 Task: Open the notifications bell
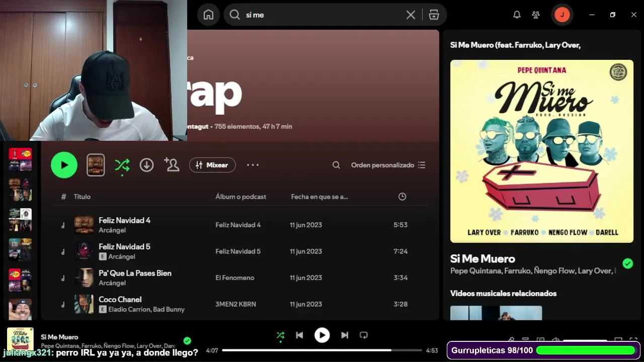click(x=517, y=15)
